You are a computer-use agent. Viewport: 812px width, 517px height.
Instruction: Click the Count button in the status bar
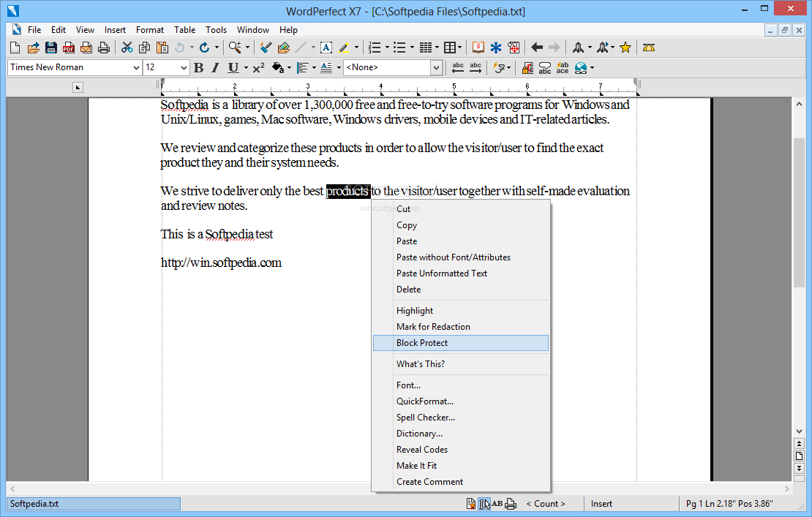coord(545,504)
